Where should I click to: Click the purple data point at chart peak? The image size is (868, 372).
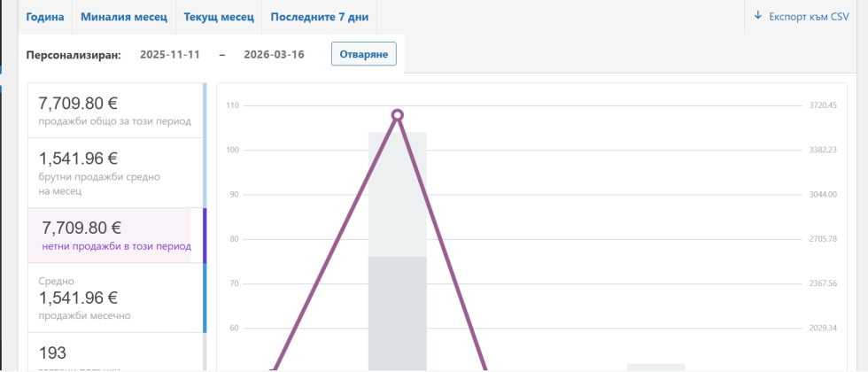pyautogui.click(x=398, y=115)
